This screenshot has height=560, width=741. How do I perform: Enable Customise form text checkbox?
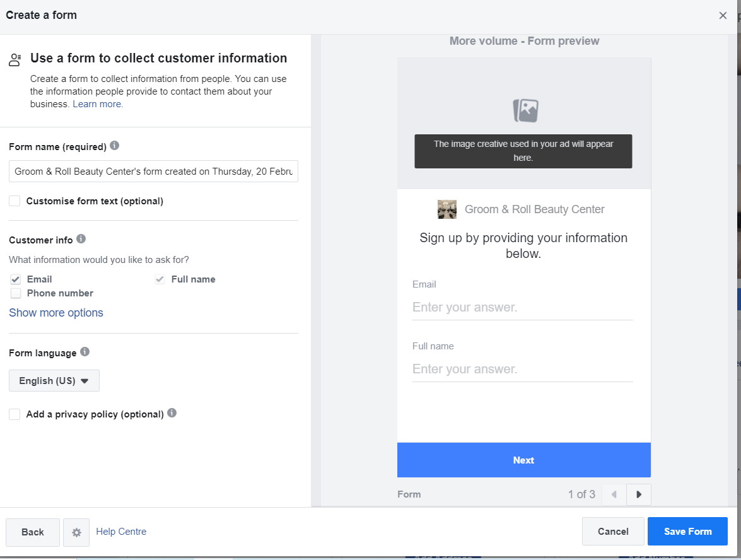(15, 201)
